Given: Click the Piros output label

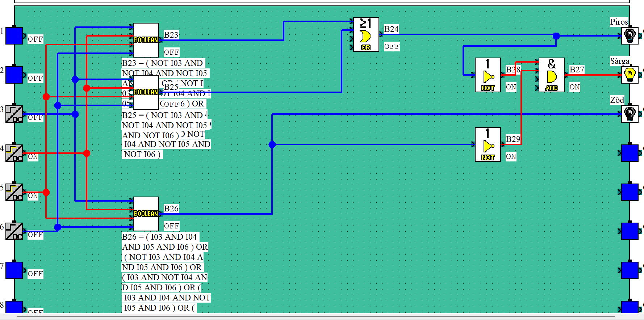Looking at the screenshot, I should click(619, 22).
